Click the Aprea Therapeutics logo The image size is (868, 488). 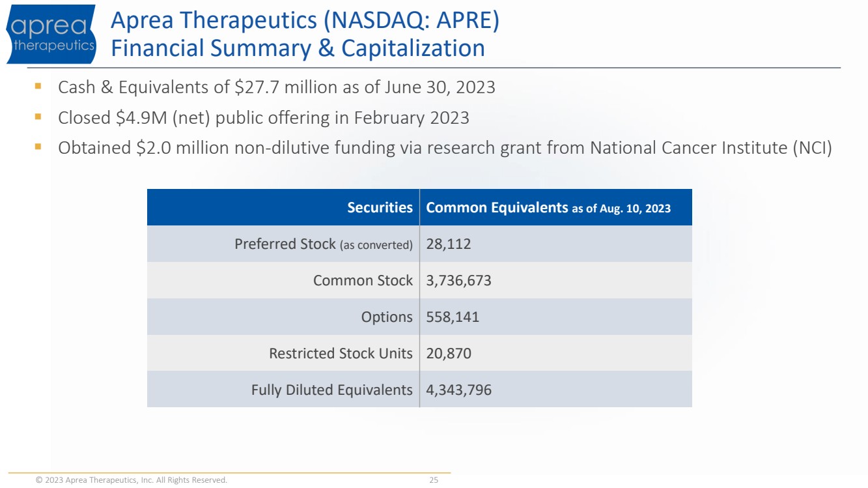(51, 34)
